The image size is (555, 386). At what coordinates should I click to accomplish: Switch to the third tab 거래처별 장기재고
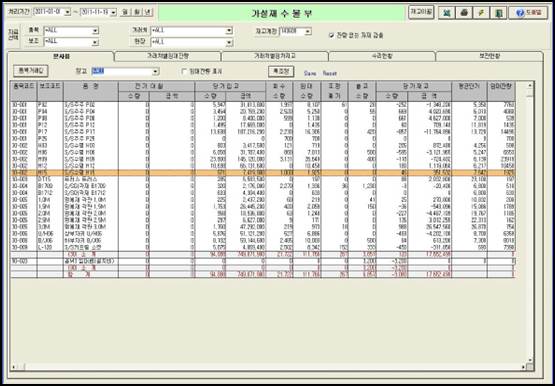[x=275, y=56]
